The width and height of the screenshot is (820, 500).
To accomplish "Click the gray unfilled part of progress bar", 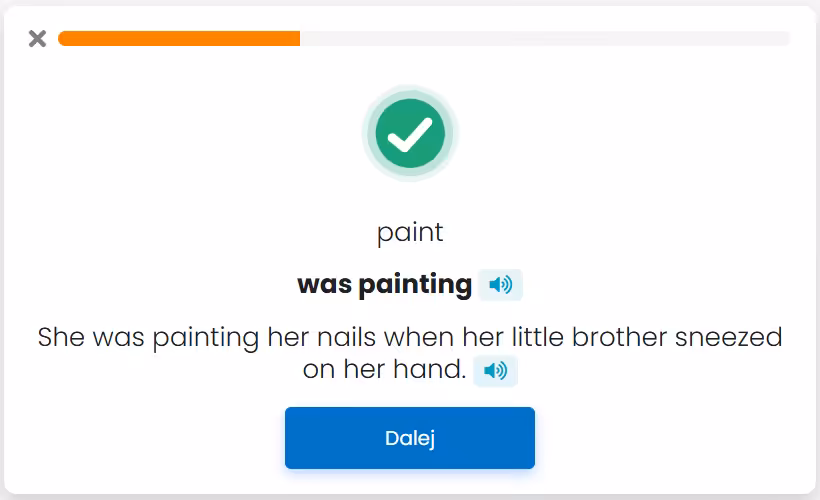I will (545, 39).
